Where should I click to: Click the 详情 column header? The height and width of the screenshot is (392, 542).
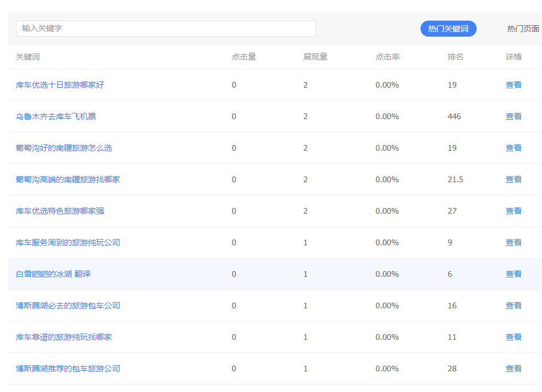click(513, 57)
